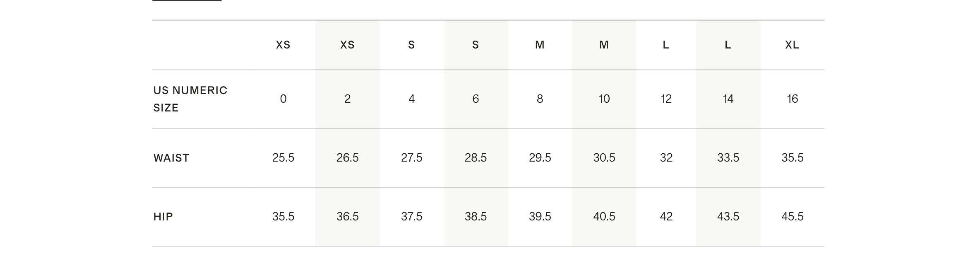The width and height of the screenshot is (980, 266).
Task: Click the XL size column header
Action: [x=792, y=45]
